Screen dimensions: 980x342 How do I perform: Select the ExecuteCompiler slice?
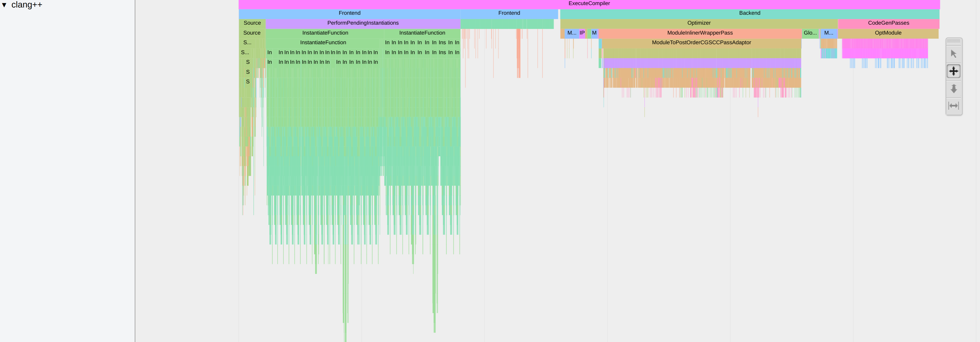[589, 3]
